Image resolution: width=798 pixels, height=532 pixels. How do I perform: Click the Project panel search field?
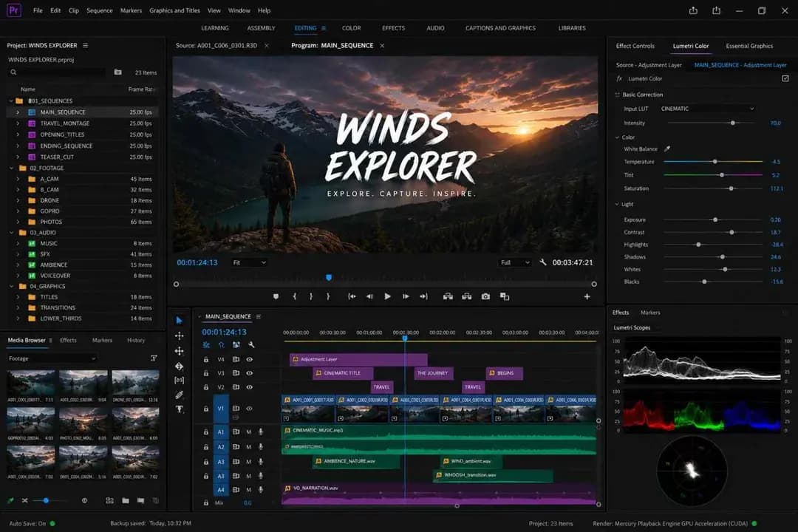pyautogui.click(x=57, y=72)
